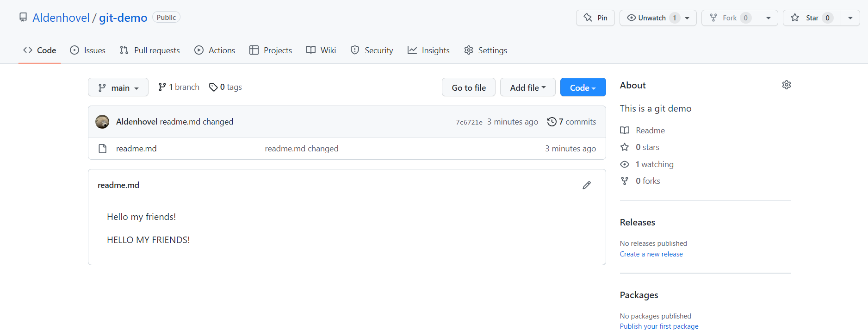The image size is (868, 331).
Task: Open the Packages heading link
Action: pyautogui.click(x=639, y=295)
